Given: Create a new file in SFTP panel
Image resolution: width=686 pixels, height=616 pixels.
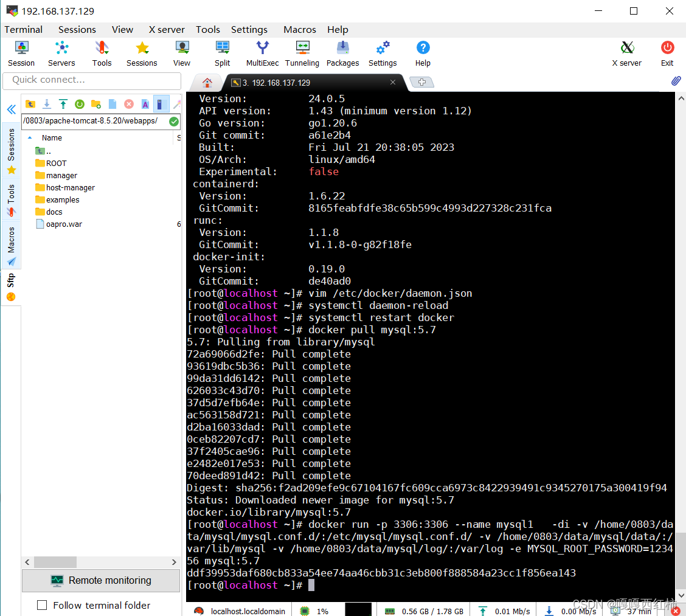Looking at the screenshot, I should click(x=113, y=104).
